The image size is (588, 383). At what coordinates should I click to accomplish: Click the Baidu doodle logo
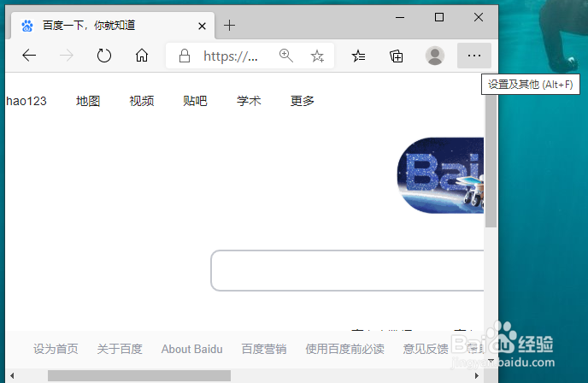point(440,175)
